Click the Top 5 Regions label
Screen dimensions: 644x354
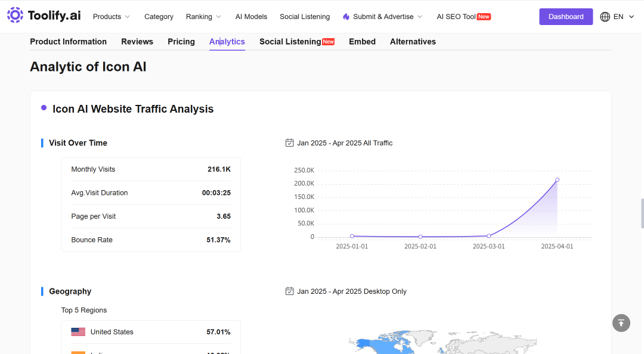pyautogui.click(x=84, y=310)
